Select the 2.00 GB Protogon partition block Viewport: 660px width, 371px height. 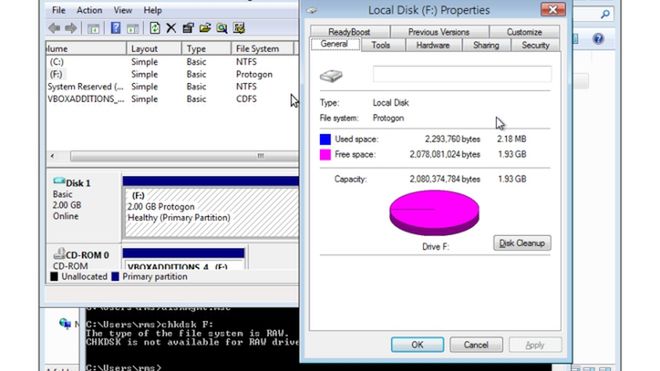pyautogui.click(x=212, y=213)
